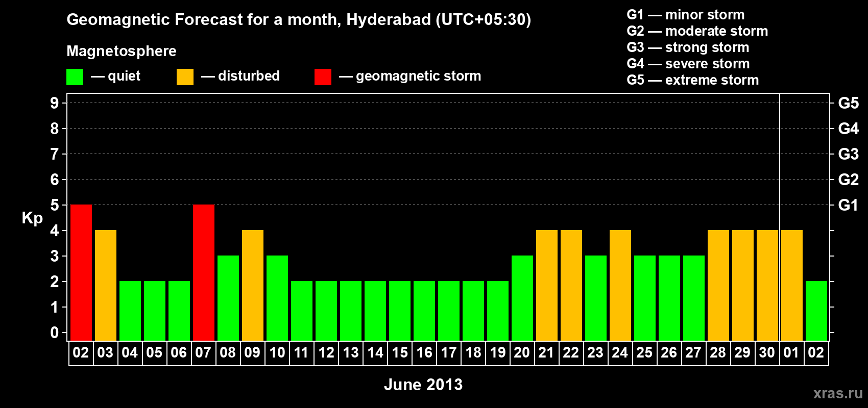The image size is (868, 408).
Task: Click the green bar for June 08
Action: click(x=228, y=298)
